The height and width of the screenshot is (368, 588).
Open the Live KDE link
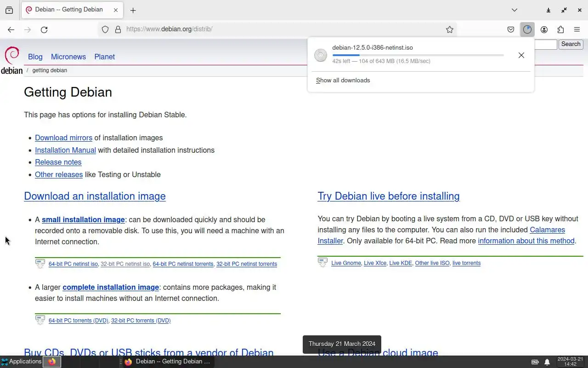tap(401, 263)
